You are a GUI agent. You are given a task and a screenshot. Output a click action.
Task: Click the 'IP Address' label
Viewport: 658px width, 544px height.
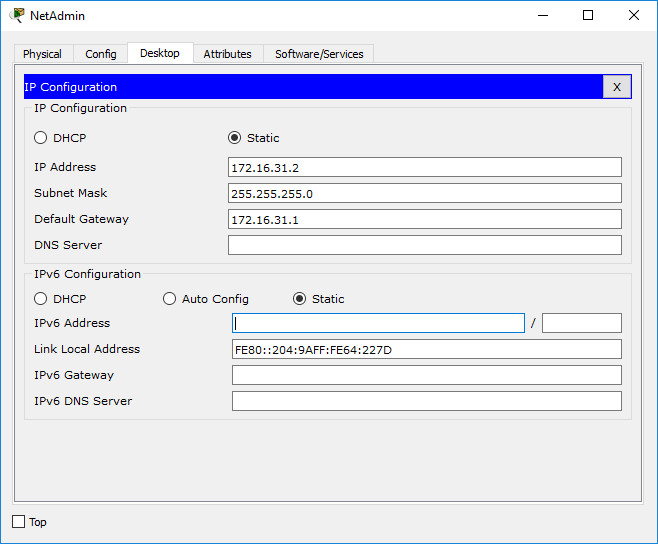coord(65,167)
